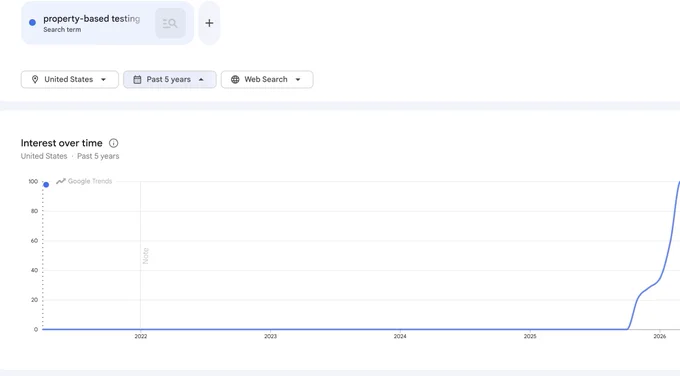Edit the 'property-based testing' search term

point(92,19)
